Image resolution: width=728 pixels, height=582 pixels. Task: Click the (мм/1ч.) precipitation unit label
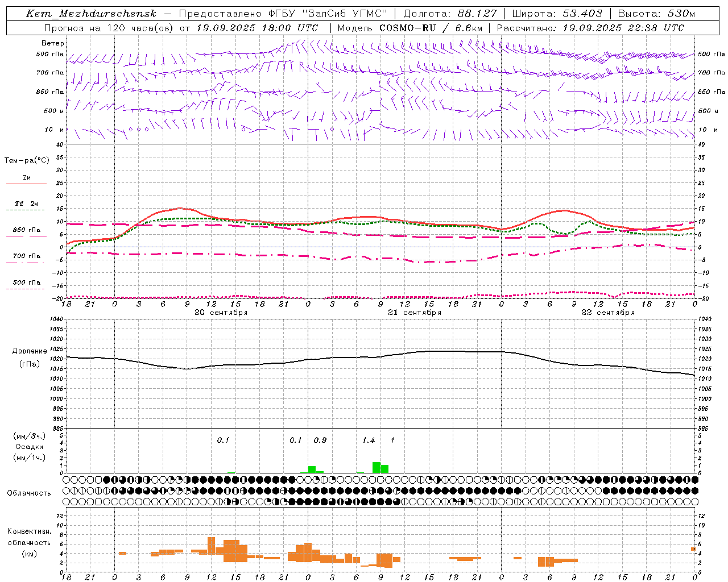pyautogui.click(x=29, y=458)
